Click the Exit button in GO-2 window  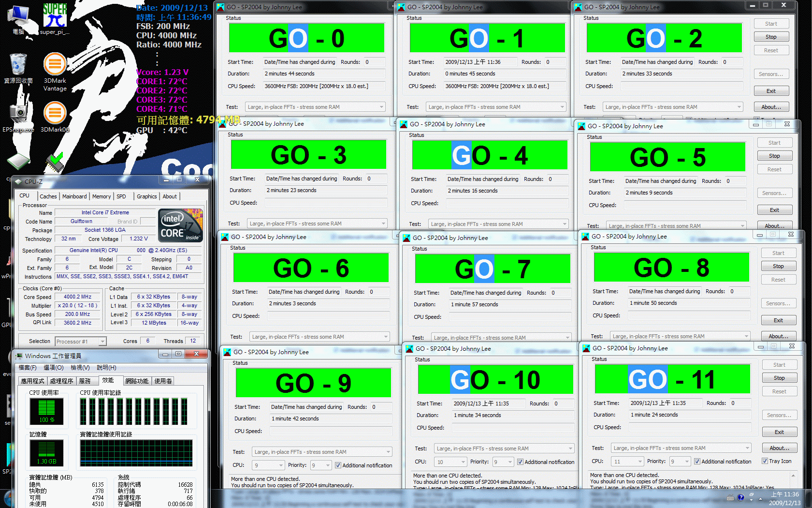(x=771, y=91)
